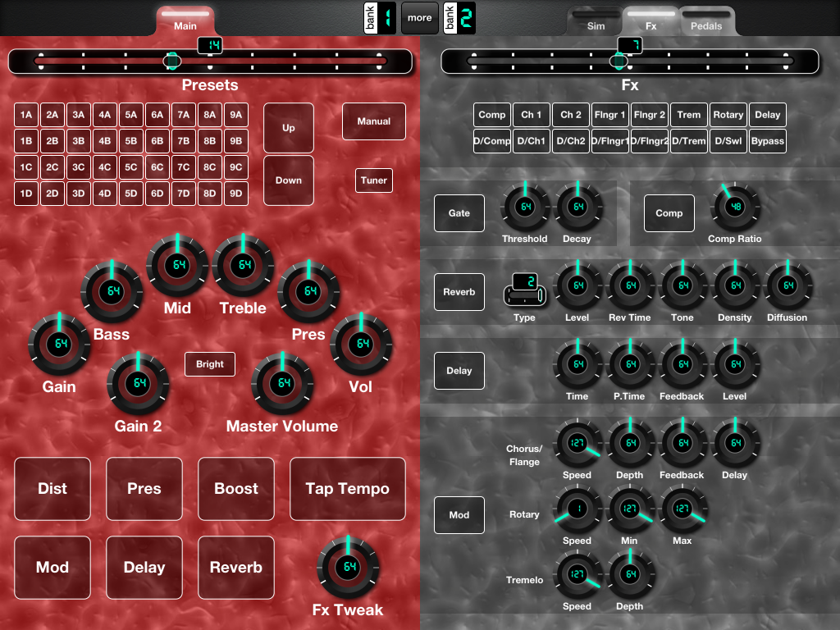
Task: Click the Delay Time knob
Action: [577, 364]
